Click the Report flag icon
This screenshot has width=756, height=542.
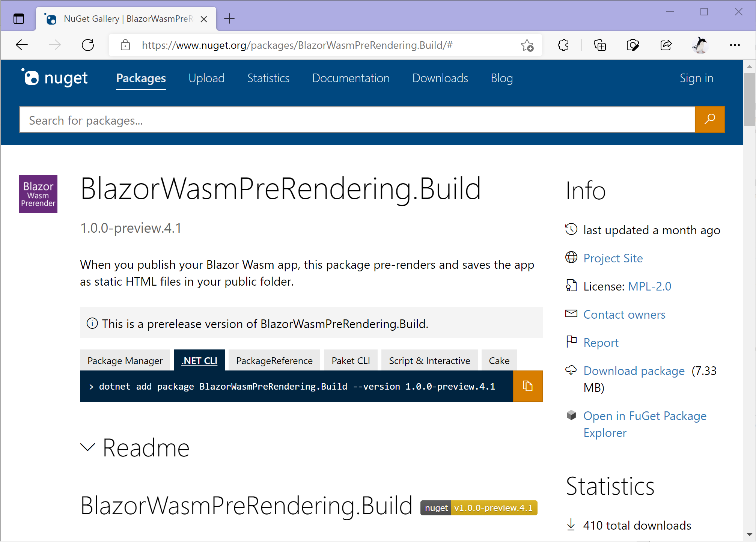pos(571,342)
